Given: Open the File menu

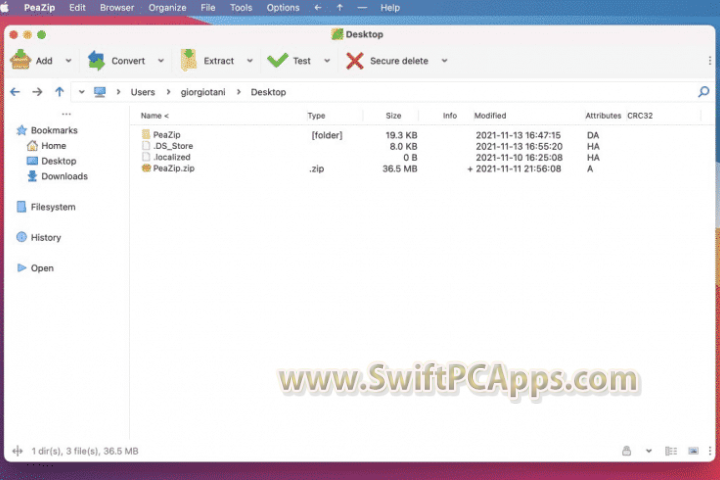Looking at the screenshot, I should point(208,8).
